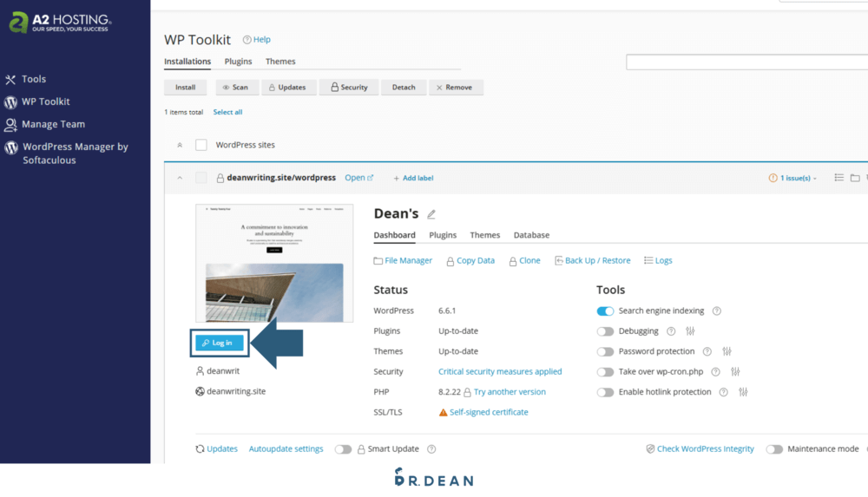Open hotlink protection settings icon
The width and height of the screenshot is (868, 497).
pos(743,392)
